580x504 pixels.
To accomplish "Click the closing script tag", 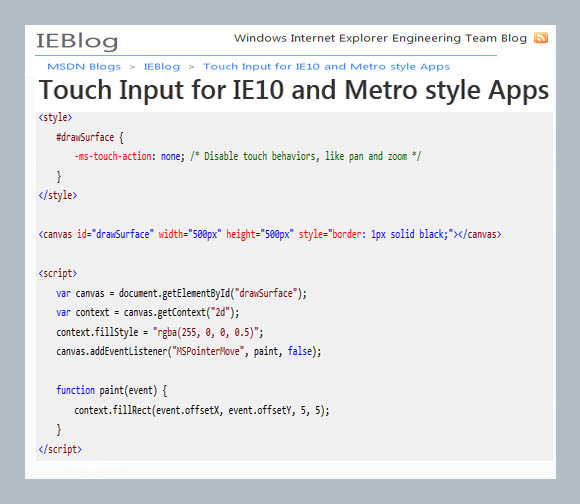I will 60,449.
